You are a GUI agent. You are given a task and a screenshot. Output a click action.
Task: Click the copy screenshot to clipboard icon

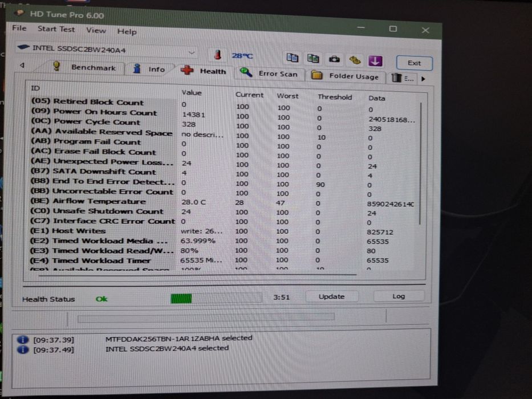coord(313,58)
